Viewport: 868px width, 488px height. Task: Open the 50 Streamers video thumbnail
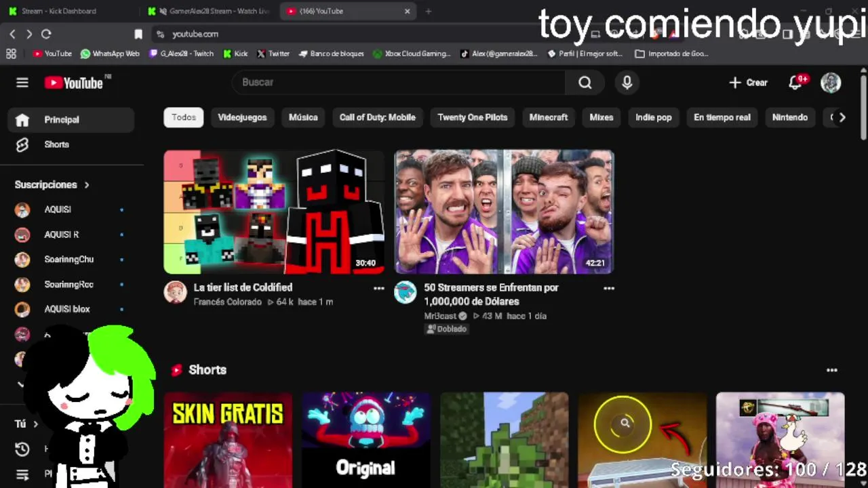(505, 212)
